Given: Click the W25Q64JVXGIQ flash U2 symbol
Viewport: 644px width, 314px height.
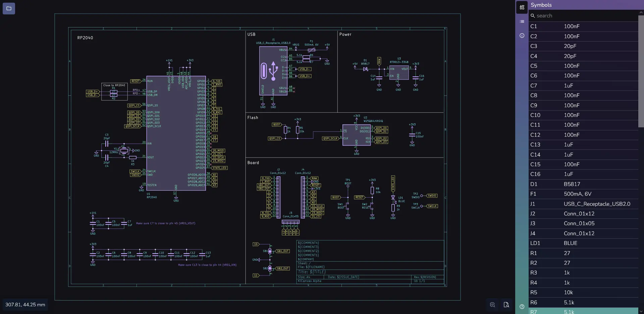Looking at the screenshot, I should [357, 135].
